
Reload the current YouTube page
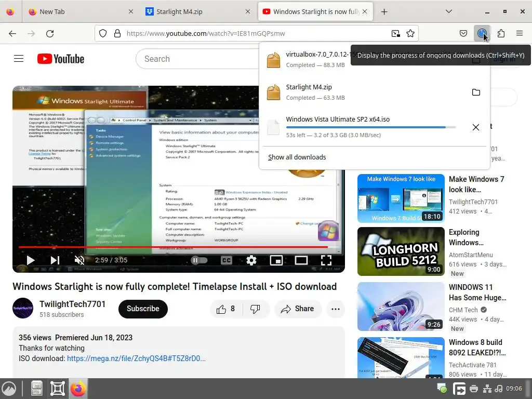click(x=50, y=33)
